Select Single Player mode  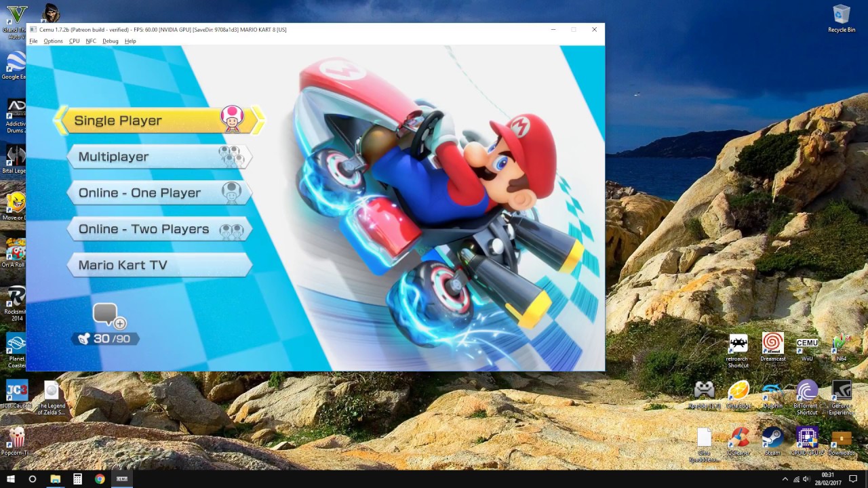(159, 120)
